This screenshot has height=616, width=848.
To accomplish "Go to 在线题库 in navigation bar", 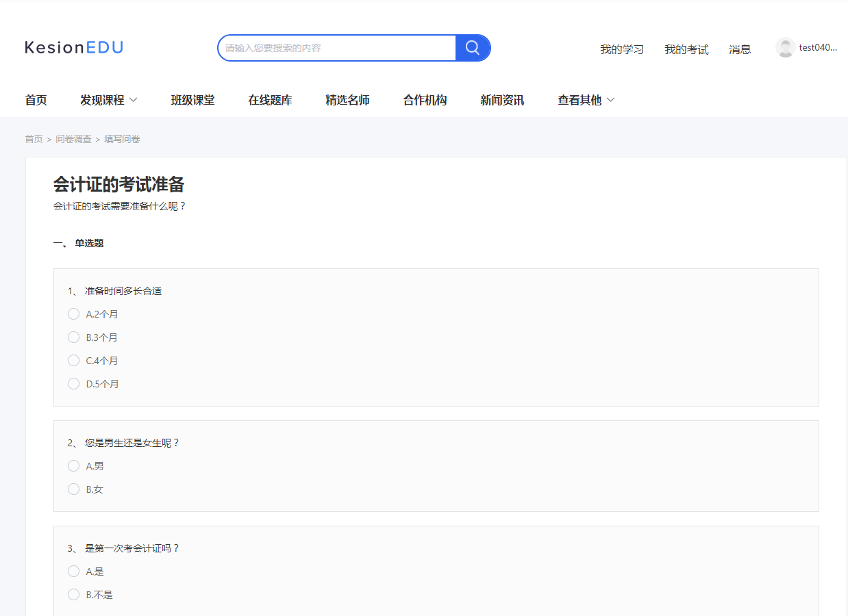I will (x=270, y=100).
